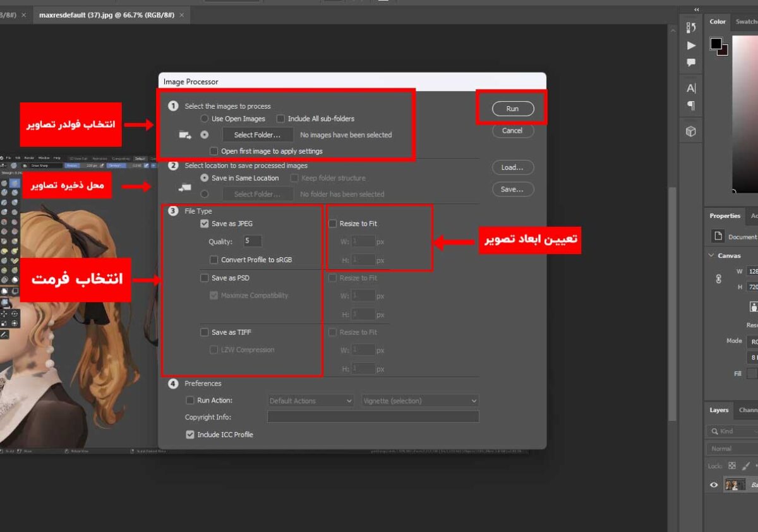
Task: Click Cancel in Image Processor
Action: coord(512,131)
